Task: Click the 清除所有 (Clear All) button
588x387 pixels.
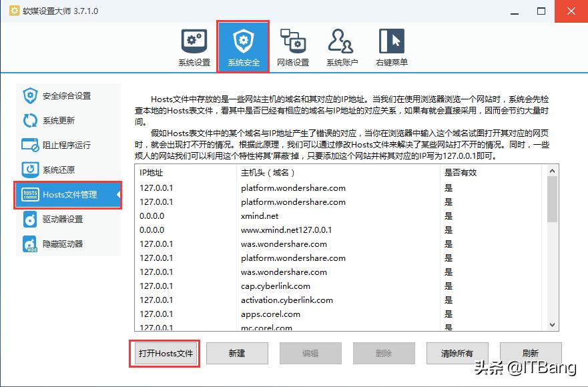Action: (457, 354)
